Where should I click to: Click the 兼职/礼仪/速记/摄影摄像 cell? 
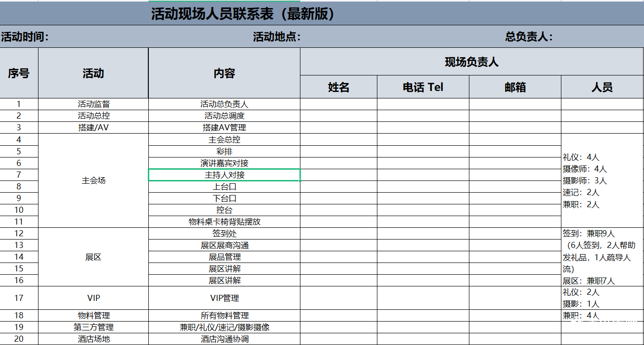224,327
